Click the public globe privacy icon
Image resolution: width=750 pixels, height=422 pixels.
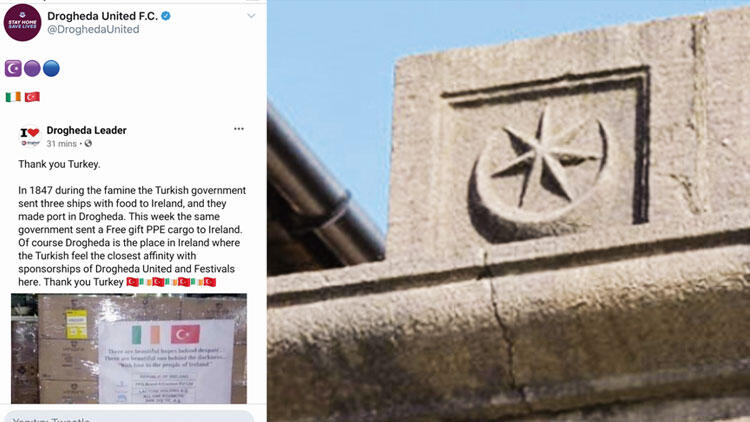pos(88,143)
